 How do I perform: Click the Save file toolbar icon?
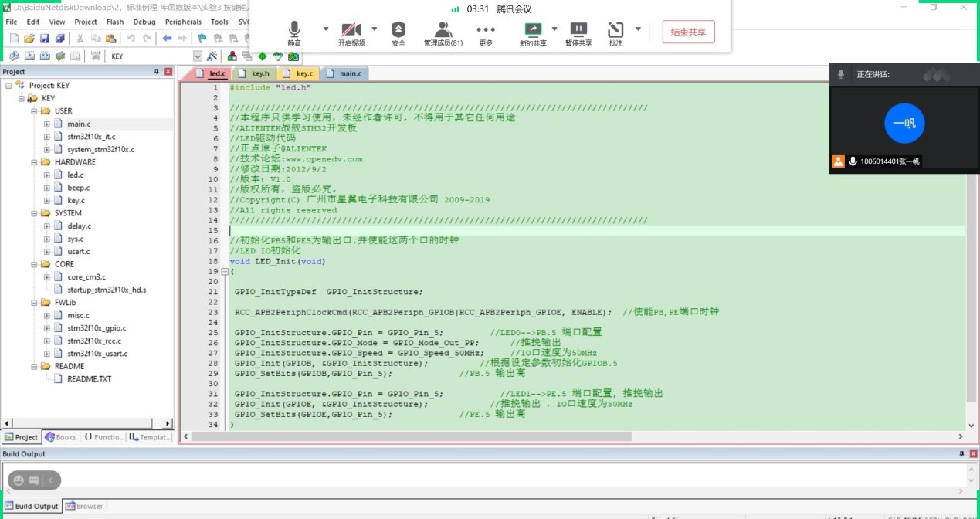44,39
